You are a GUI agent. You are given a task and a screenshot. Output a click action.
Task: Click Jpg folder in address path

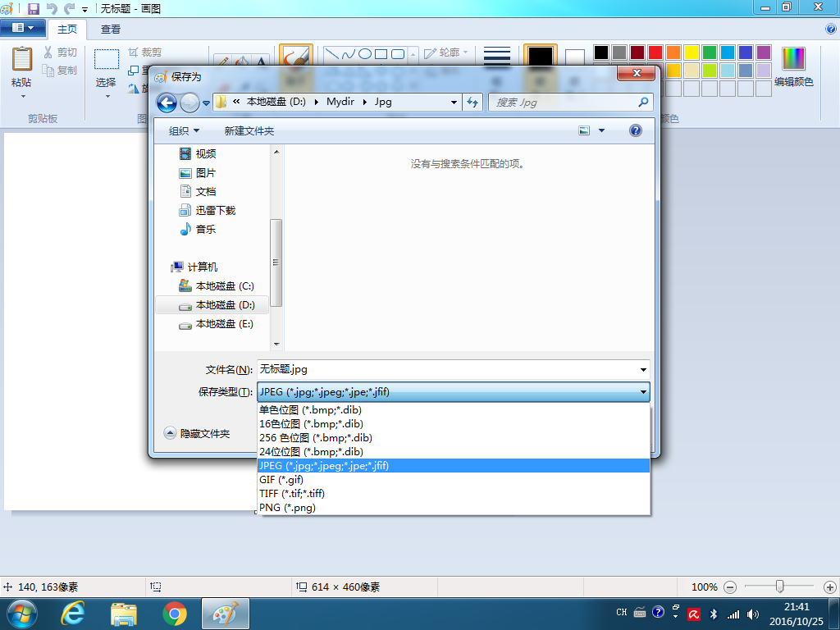tap(383, 102)
